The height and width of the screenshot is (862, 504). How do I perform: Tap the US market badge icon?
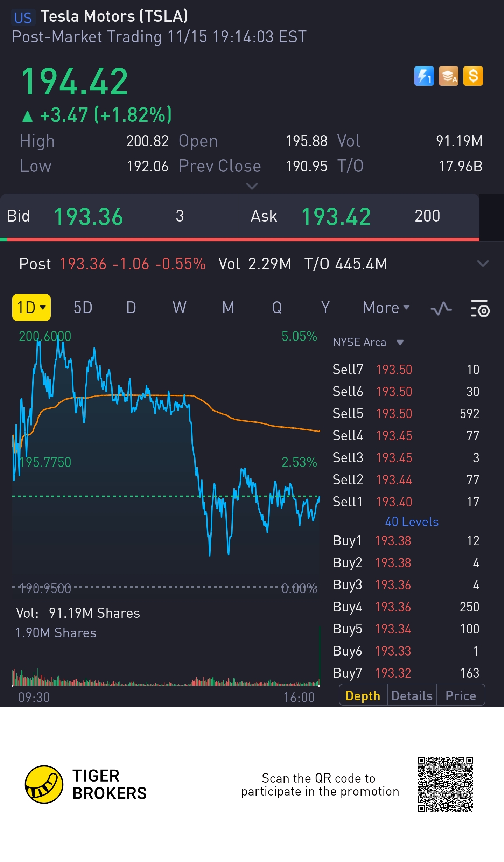point(23,17)
